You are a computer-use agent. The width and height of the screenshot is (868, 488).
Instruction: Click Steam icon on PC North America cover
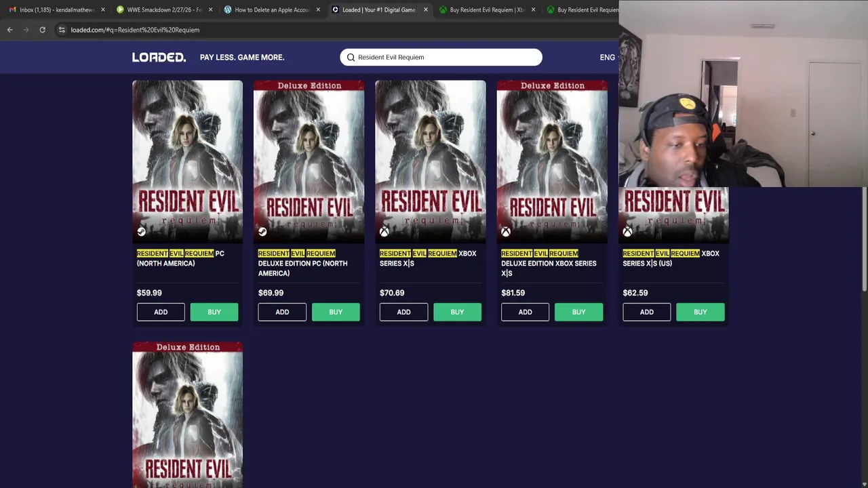click(141, 232)
